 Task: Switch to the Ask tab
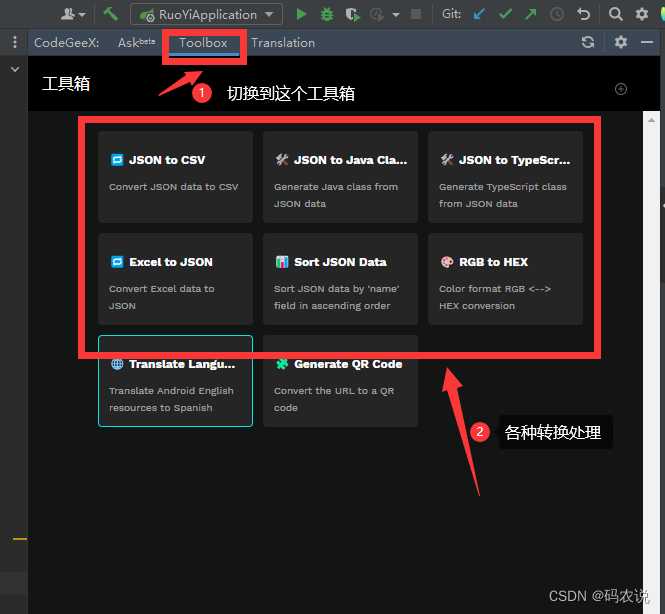[136, 43]
